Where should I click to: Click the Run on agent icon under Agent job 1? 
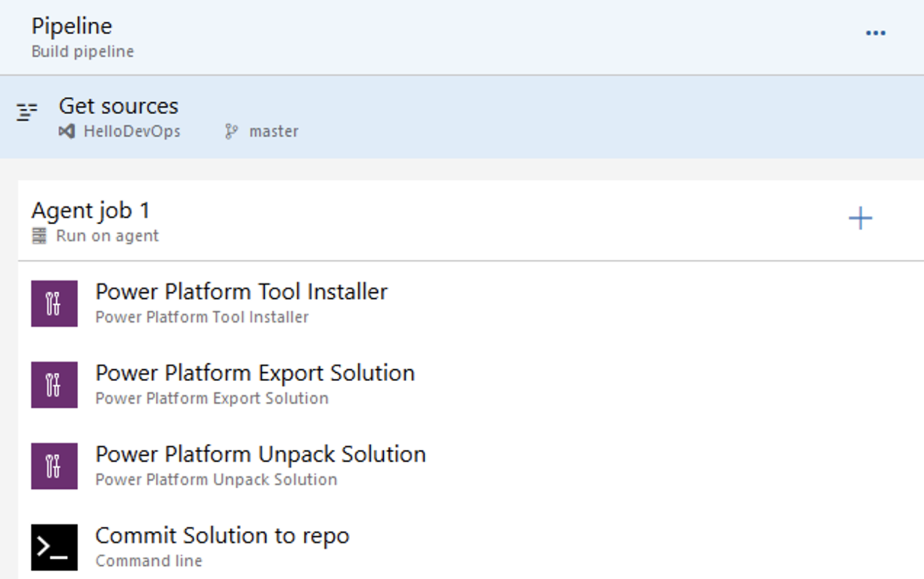40,236
